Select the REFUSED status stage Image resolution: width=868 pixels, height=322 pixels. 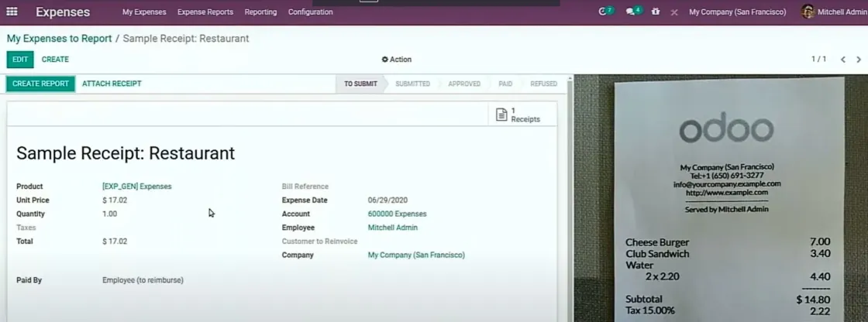[x=543, y=84]
